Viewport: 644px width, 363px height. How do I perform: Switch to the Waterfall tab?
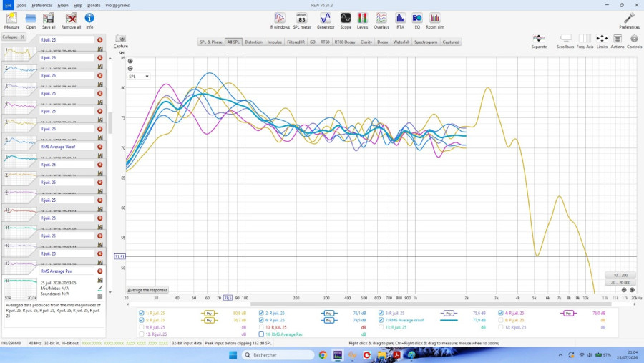coord(401,42)
